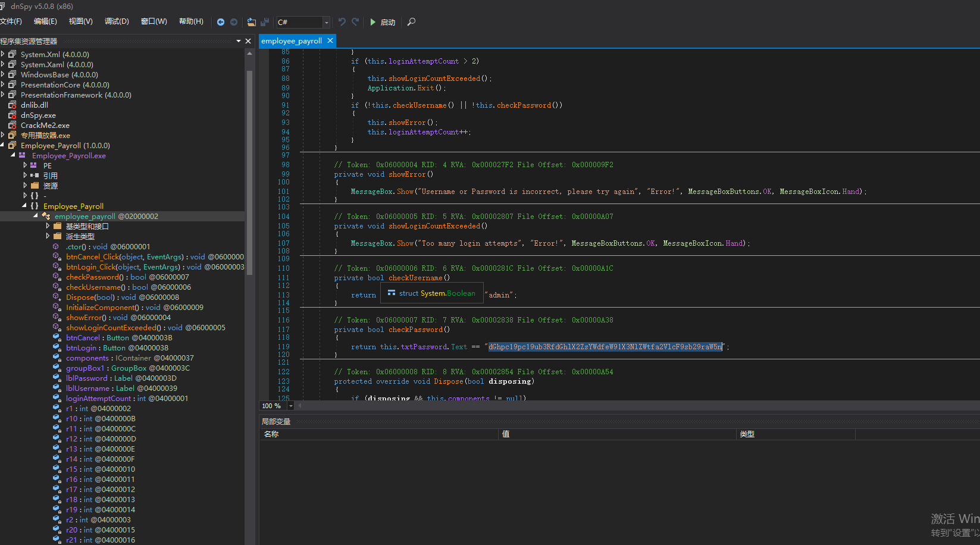
Task: Open the assembly explorer panel options arrow
Action: point(239,41)
